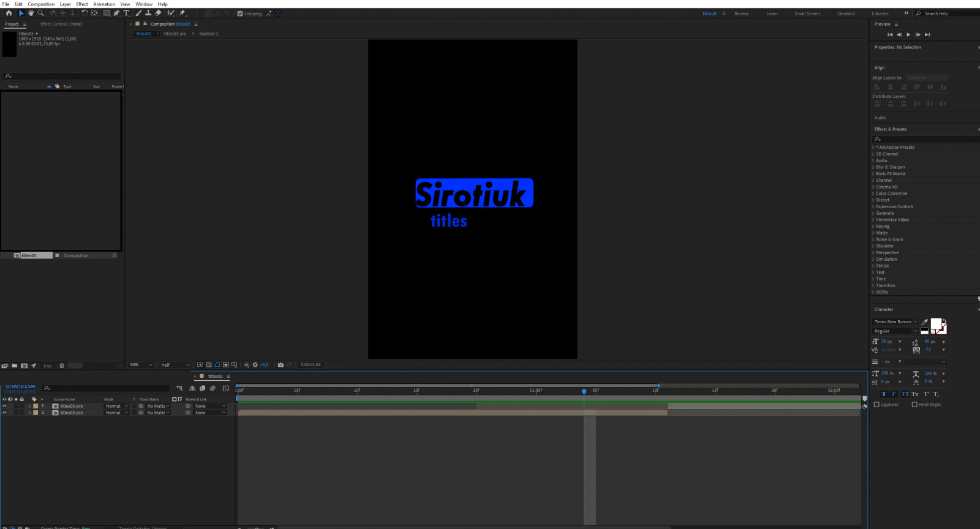Select the Clone Stamp tool

point(148,13)
